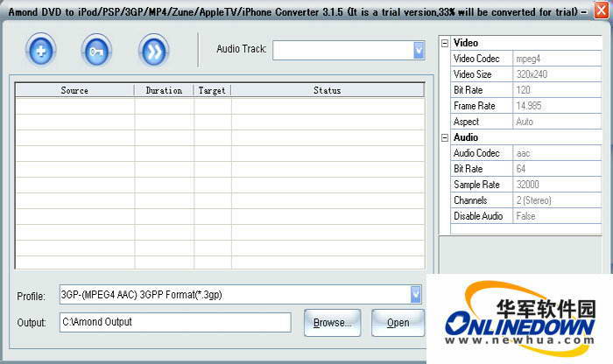The width and height of the screenshot is (613, 364).
Task: Select the video Bit Rate value 120
Action: 557,90
